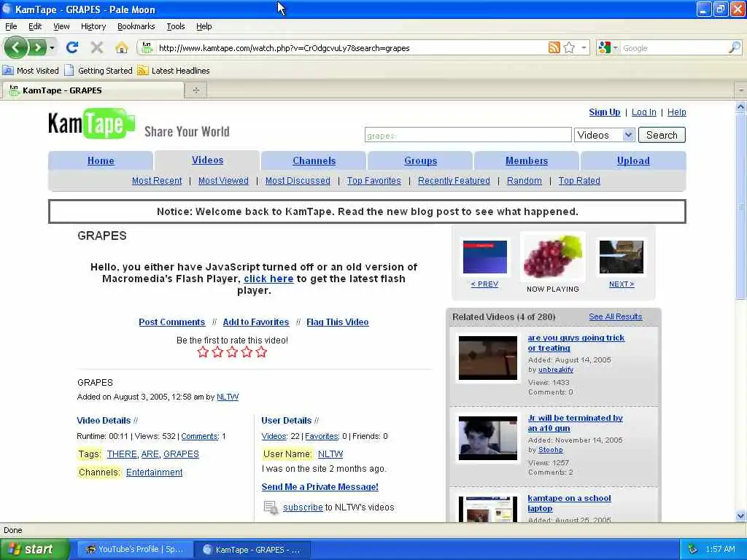Click the RSS feed icon in address bar
This screenshot has width=747, height=560.
(x=554, y=47)
